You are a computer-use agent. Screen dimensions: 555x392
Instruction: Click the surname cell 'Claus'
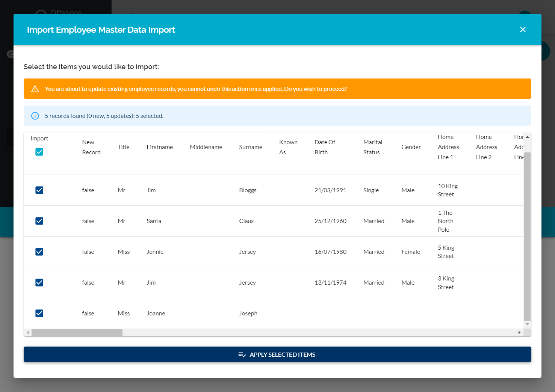pos(246,221)
